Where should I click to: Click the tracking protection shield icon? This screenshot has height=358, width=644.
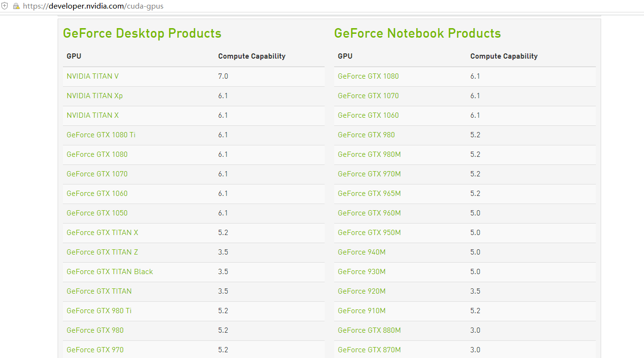coord(5,6)
